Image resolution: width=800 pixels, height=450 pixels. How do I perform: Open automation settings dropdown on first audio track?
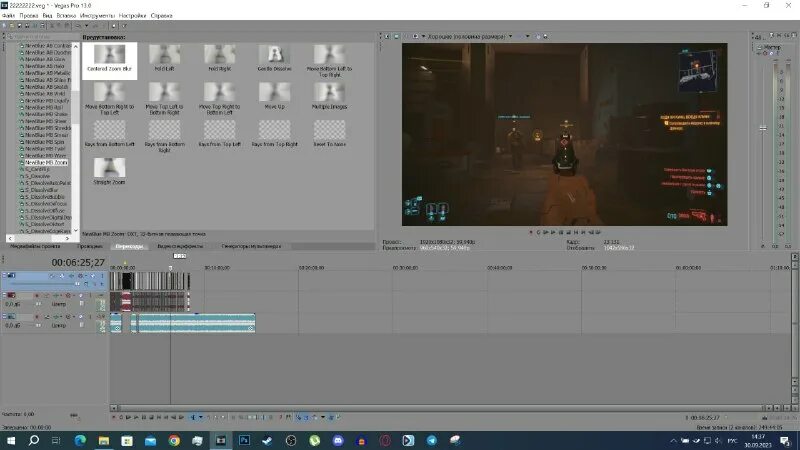point(74,295)
